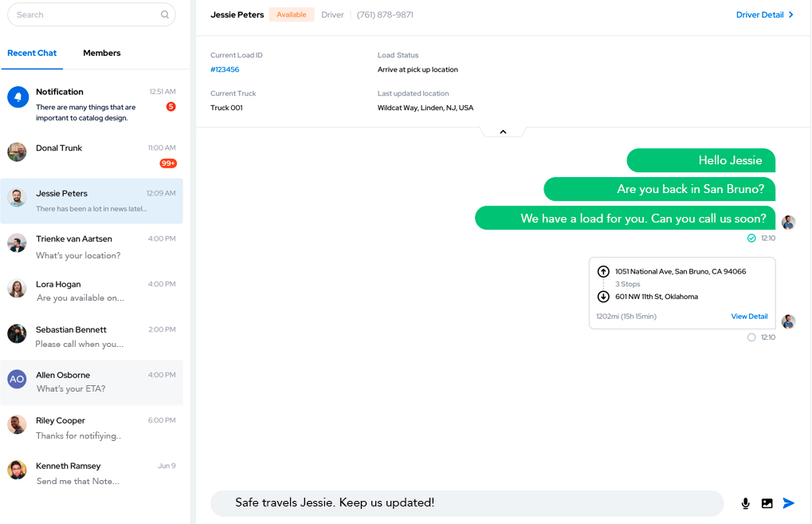Open Driver Detail with the right chevron
Image resolution: width=812 pixels, height=524 pixels.
pyautogui.click(x=790, y=14)
